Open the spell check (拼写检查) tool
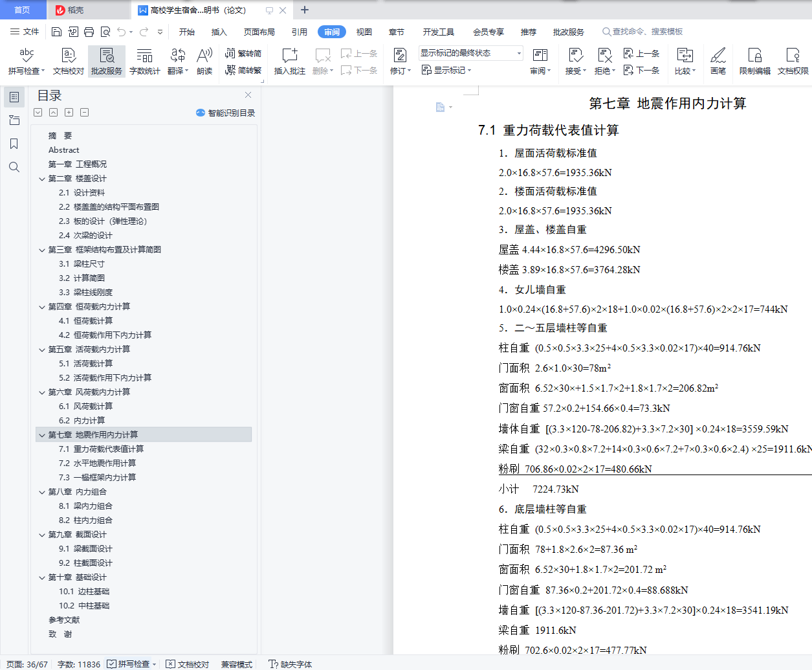The height and width of the screenshot is (670, 812). (27, 61)
